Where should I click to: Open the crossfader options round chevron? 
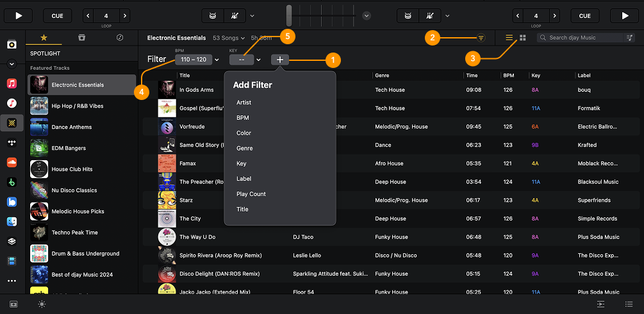tap(367, 16)
